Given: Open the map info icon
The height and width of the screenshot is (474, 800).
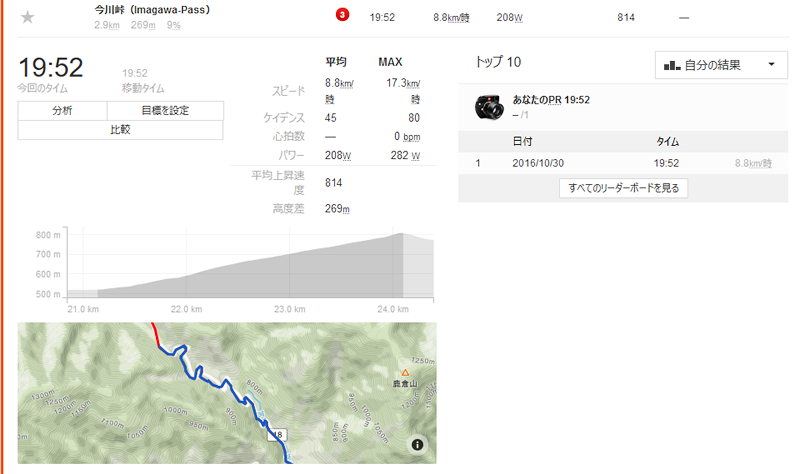Looking at the screenshot, I should [417, 444].
